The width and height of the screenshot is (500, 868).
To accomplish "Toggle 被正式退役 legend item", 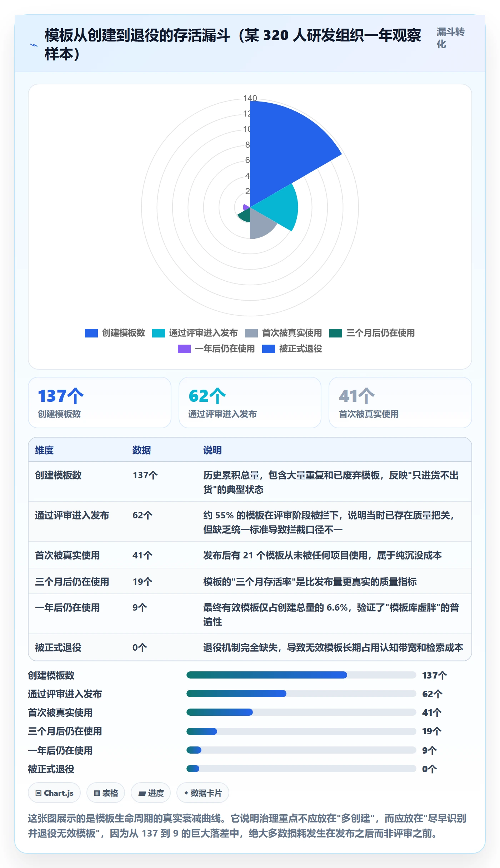I will pyautogui.click(x=292, y=349).
